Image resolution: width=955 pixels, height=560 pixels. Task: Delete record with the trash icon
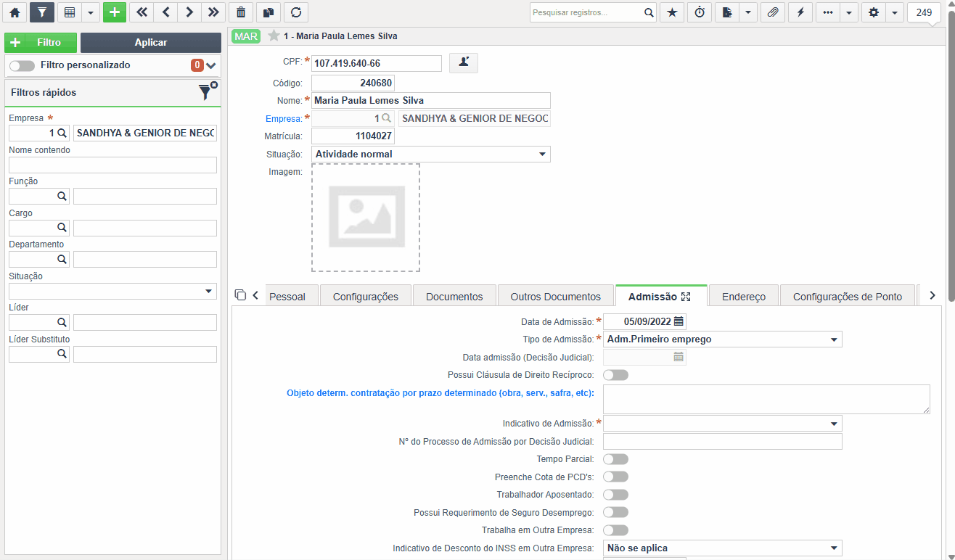(241, 12)
